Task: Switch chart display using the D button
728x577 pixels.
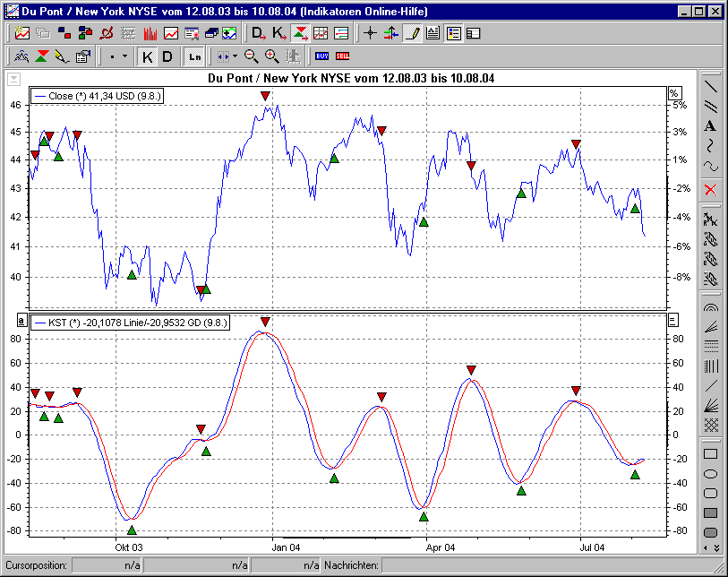Action: tap(167, 56)
